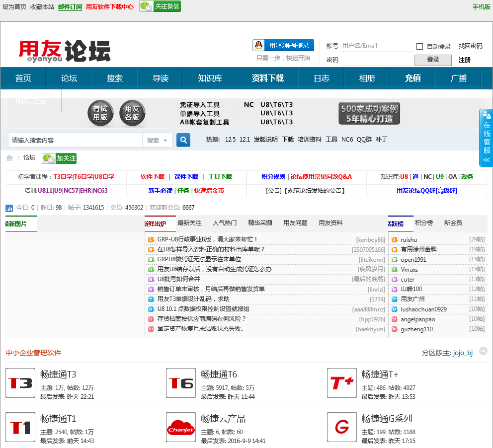
Task: Open the 在线客服 side panel
Action: pyautogui.click(x=486, y=138)
